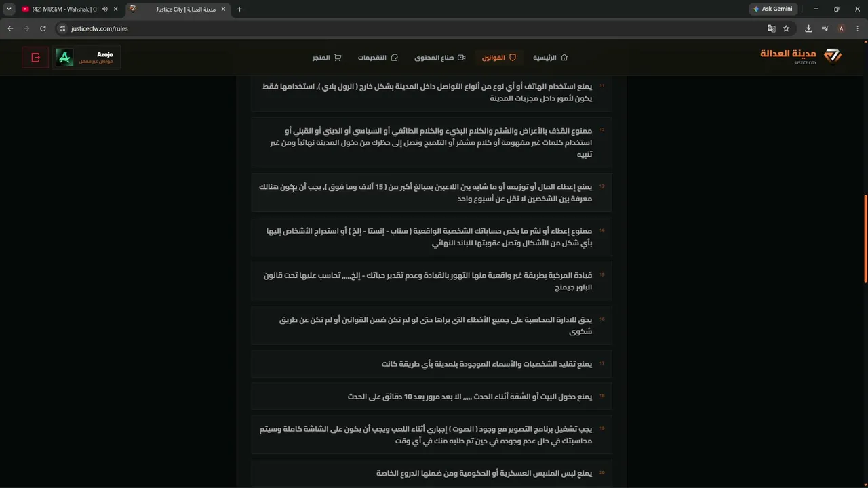Close the MUSliM YouTube tab
868x488 pixels.
coord(116,9)
